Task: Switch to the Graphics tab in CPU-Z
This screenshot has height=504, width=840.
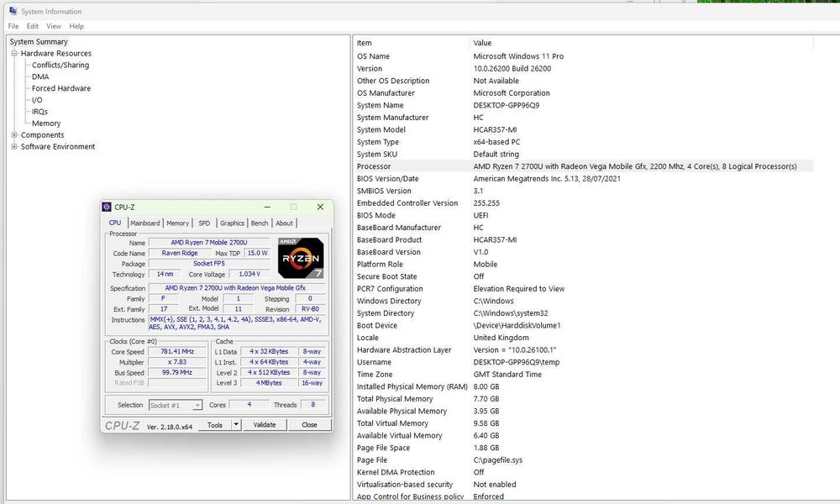Action: pos(232,223)
